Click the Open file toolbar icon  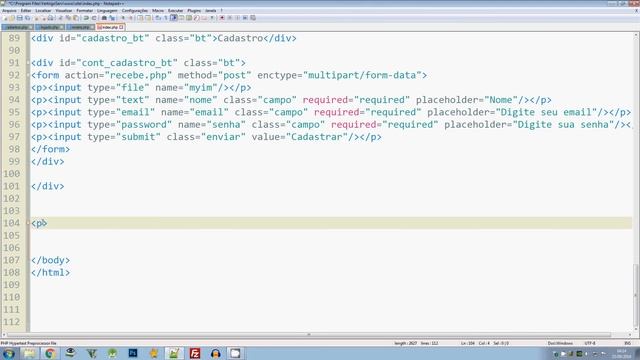pos(12,18)
